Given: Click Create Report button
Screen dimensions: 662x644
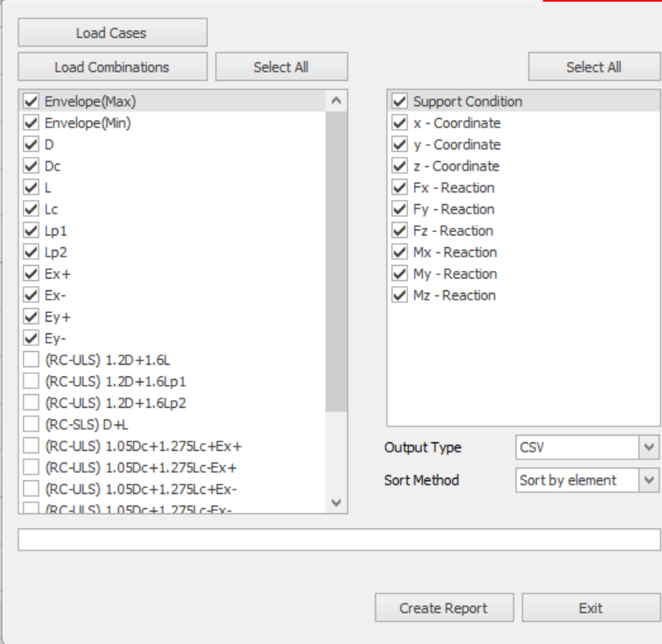Looking at the screenshot, I should click(444, 609).
